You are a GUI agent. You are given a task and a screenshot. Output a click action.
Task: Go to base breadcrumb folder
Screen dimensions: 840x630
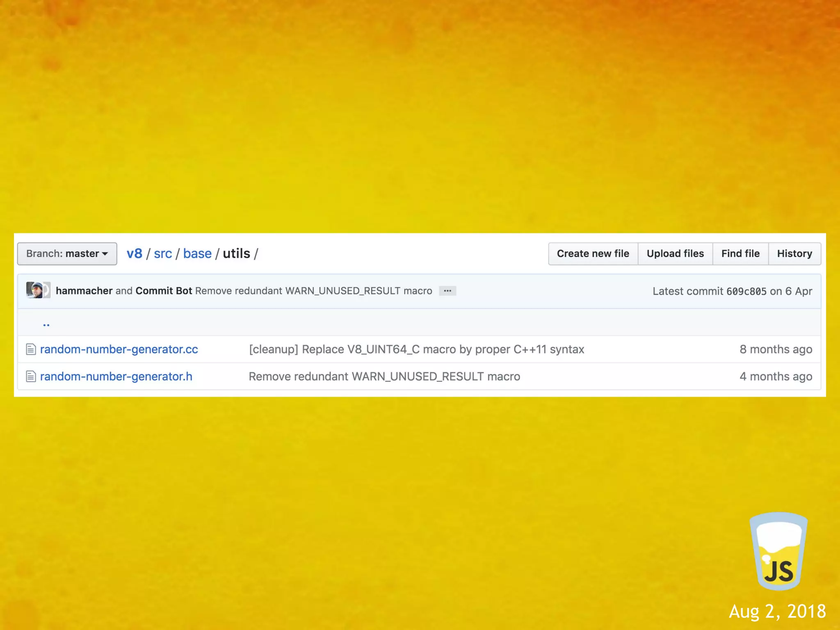click(x=197, y=253)
